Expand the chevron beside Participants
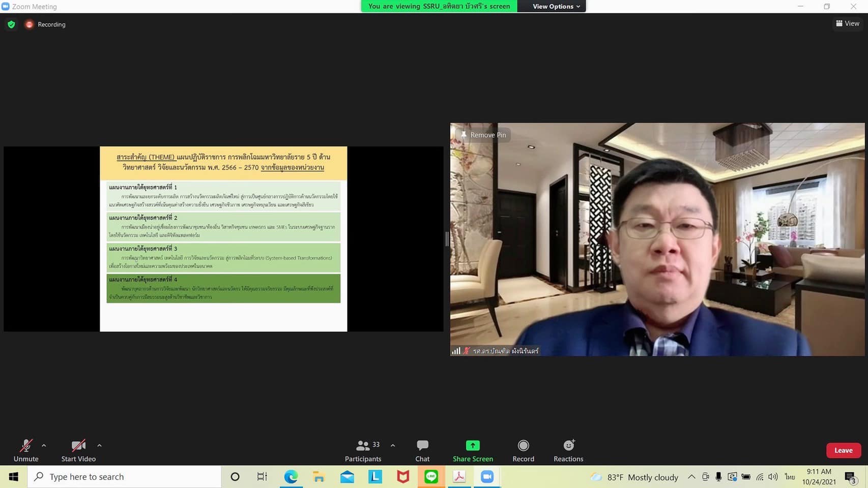Viewport: 868px width, 488px height. 393,446
